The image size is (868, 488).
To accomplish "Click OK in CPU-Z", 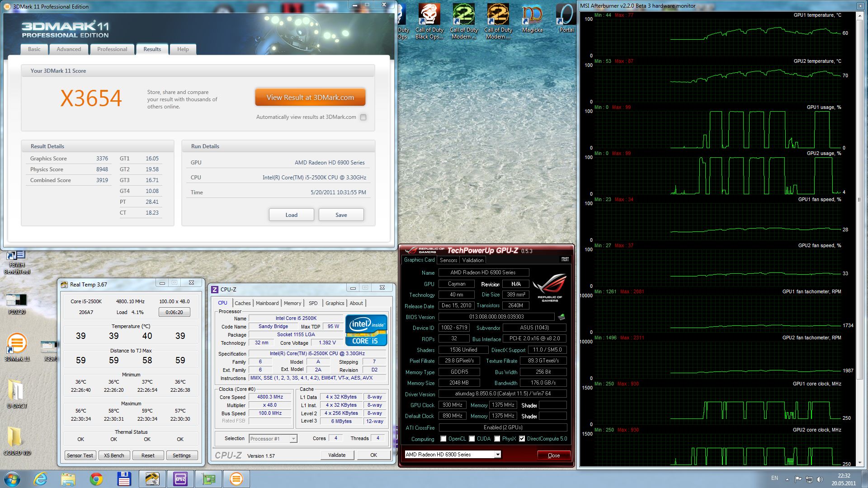I will click(x=373, y=455).
